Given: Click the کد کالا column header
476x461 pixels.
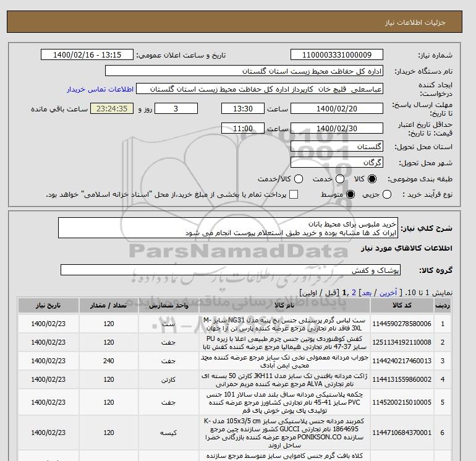Looking at the screenshot, I should [402, 306].
